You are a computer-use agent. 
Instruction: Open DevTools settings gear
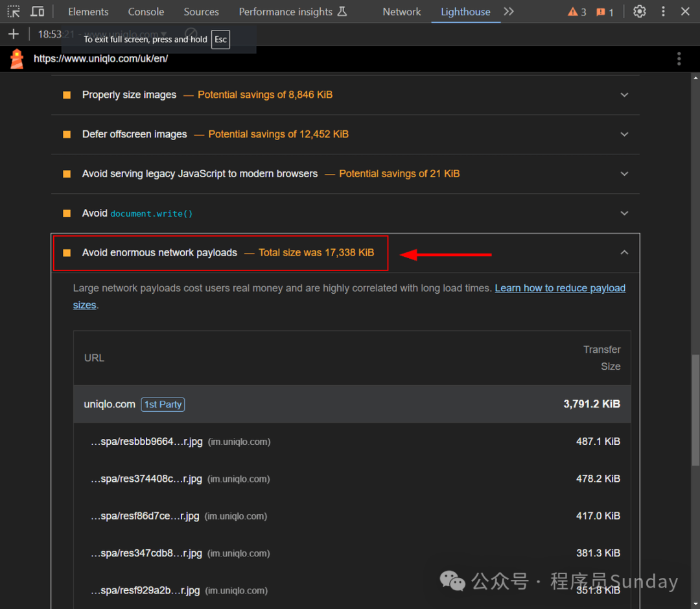[639, 12]
